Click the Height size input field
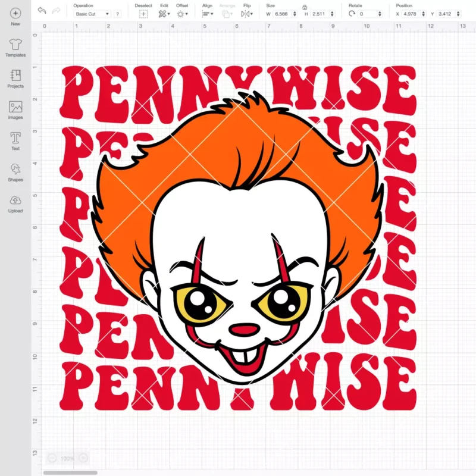The height and width of the screenshot is (476, 476). pyautogui.click(x=320, y=14)
